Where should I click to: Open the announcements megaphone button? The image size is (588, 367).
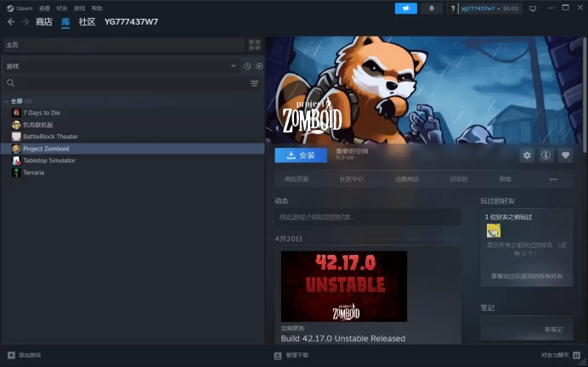coord(406,8)
